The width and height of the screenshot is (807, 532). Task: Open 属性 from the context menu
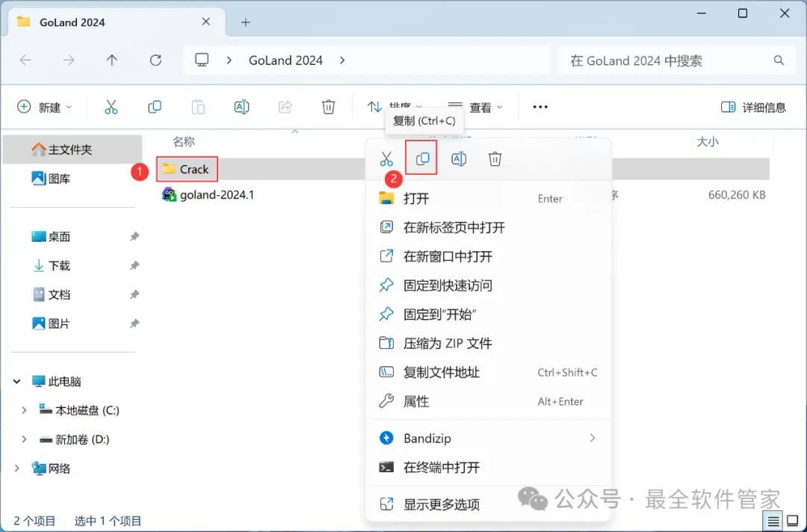[x=488, y=401]
